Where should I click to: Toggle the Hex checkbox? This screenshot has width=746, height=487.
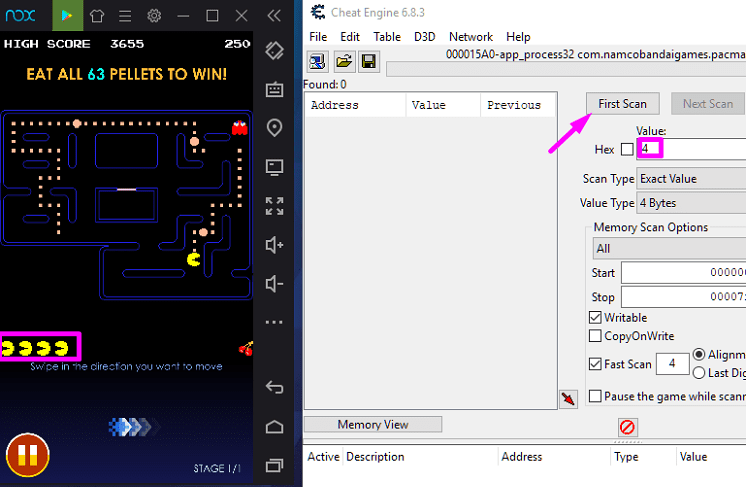[627, 149]
